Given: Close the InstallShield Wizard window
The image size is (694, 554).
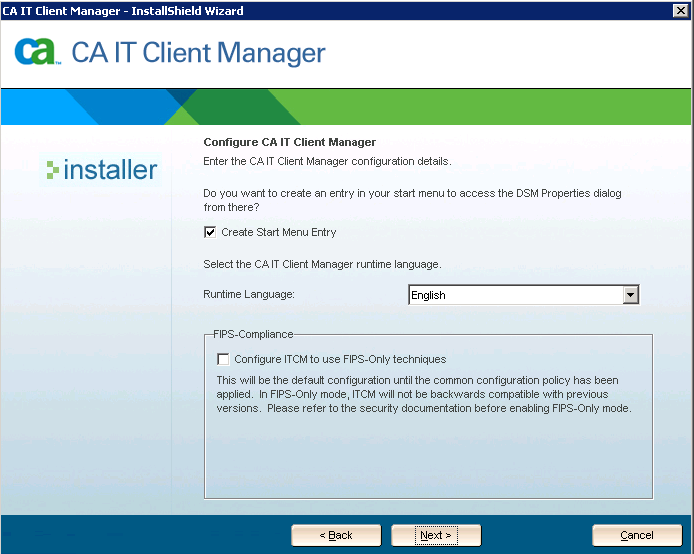Looking at the screenshot, I should click(x=680, y=10).
